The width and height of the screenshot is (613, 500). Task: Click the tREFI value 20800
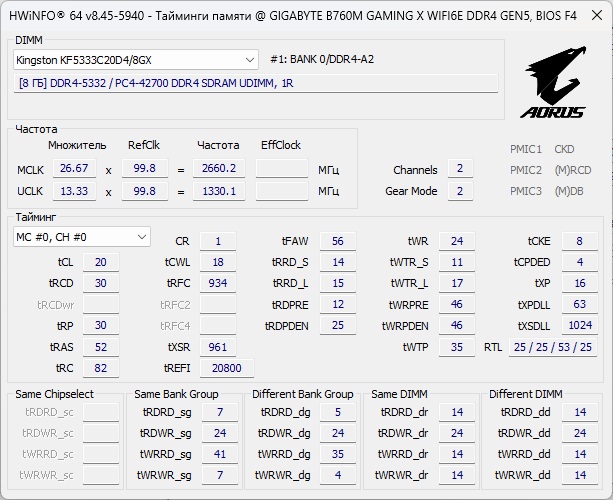click(227, 368)
